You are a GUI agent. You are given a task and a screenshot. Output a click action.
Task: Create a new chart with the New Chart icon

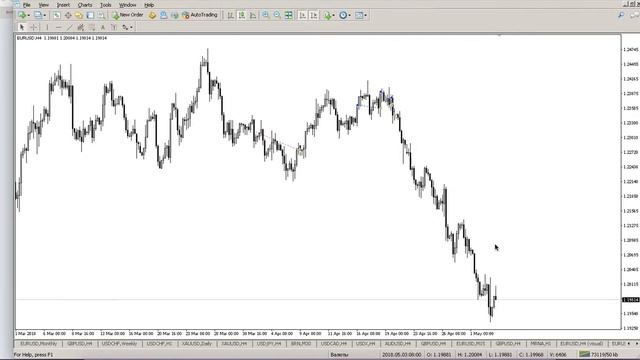pos(22,15)
